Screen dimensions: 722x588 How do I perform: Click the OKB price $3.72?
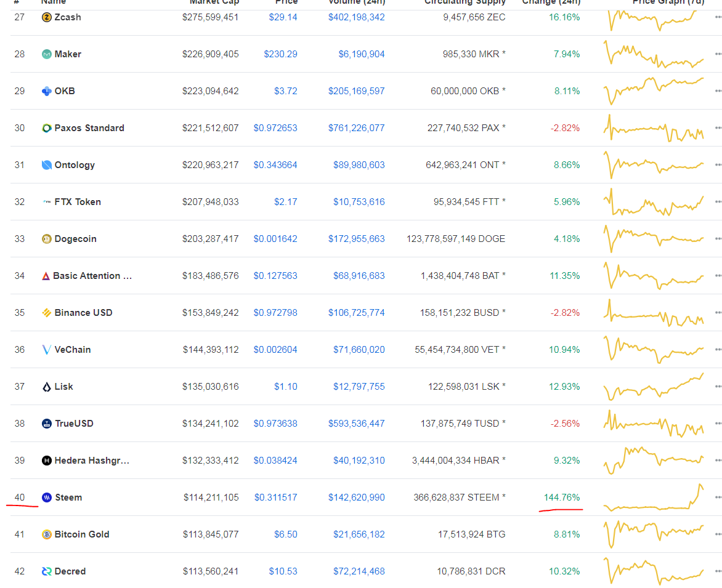point(286,91)
